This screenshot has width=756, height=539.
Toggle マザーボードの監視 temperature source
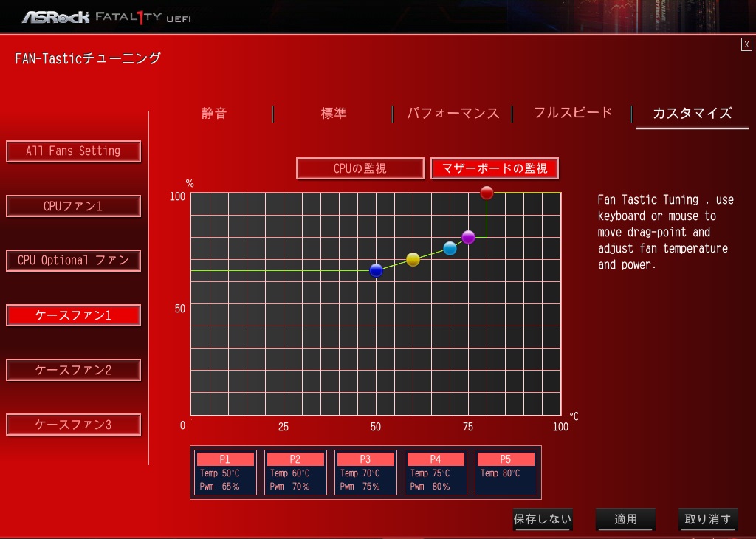(x=495, y=168)
